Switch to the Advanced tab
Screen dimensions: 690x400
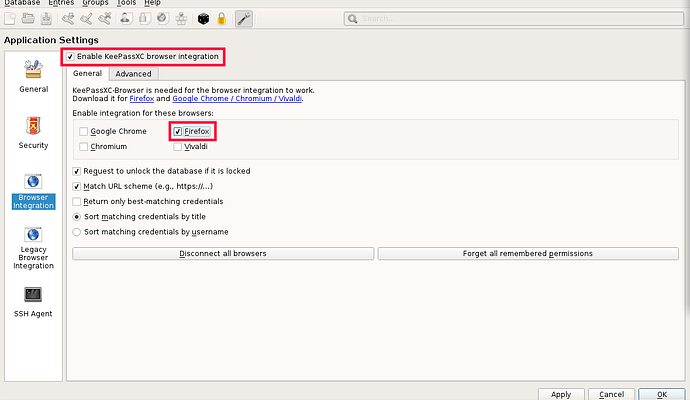coord(132,73)
